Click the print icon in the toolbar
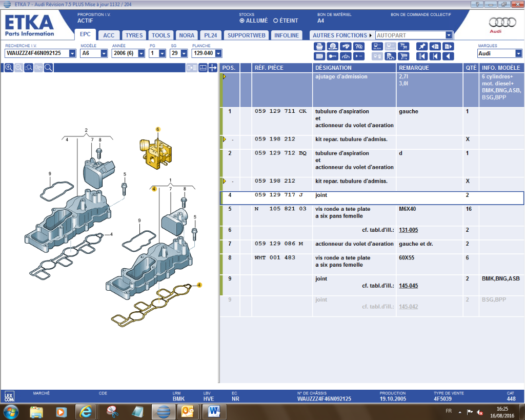525x420 pixels. point(319,46)
